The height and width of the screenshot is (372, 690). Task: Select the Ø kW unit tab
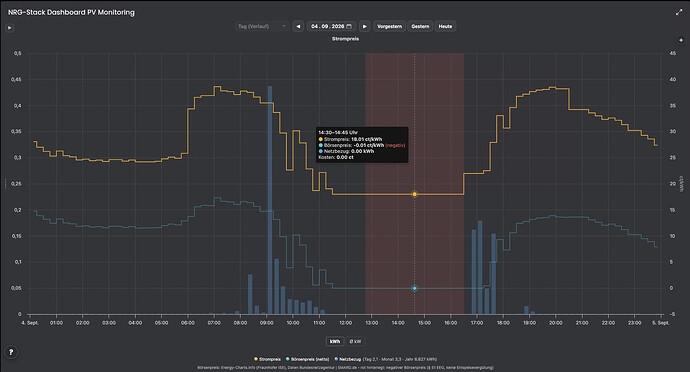click(x=355, y=342)
